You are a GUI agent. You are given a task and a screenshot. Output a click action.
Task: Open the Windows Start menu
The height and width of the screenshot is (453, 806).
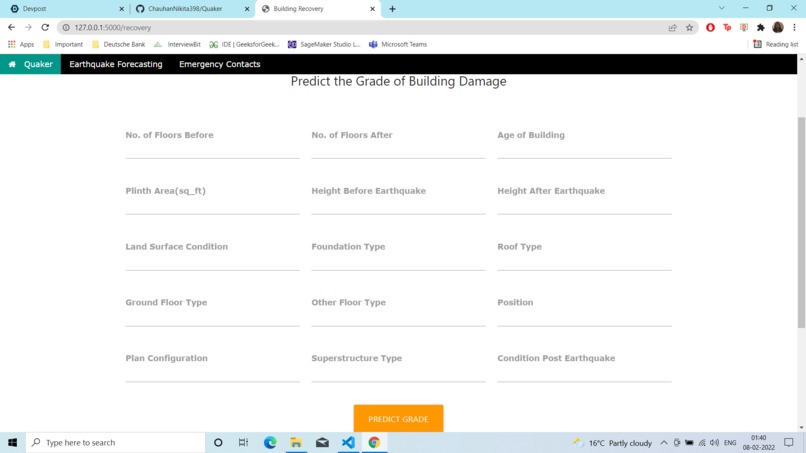click(12, 442)
